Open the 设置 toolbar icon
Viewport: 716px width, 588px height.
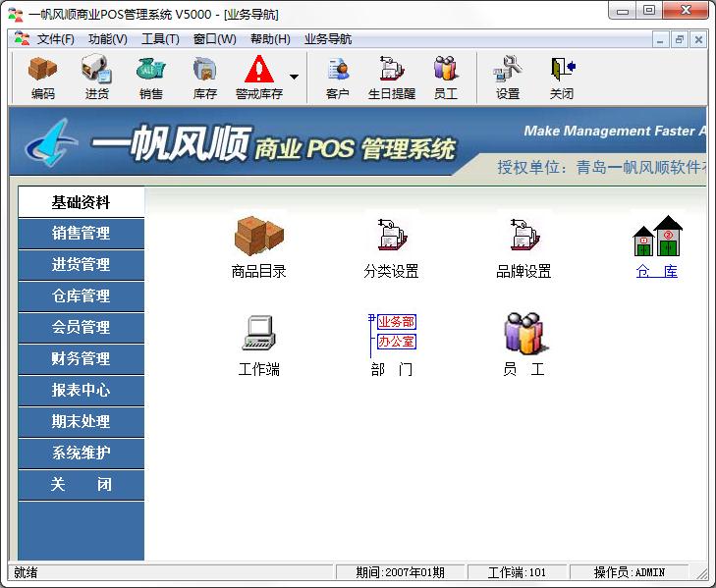coord(508,78)
